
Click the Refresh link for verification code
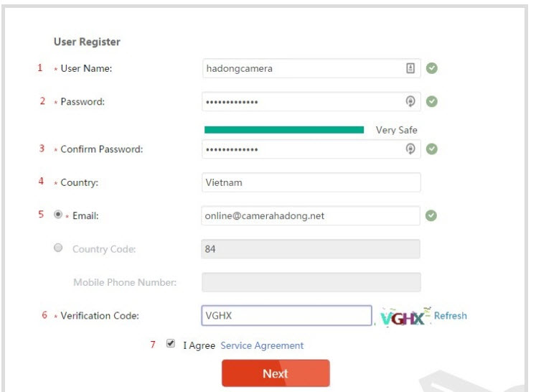tap(450, 316)
